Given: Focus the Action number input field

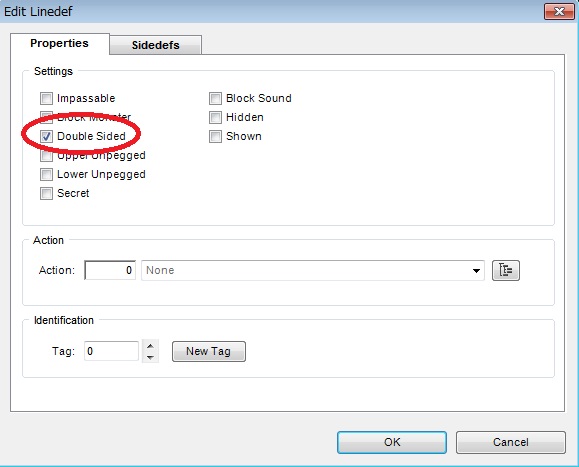Looking at the screenshot, I should click(110, 270).
